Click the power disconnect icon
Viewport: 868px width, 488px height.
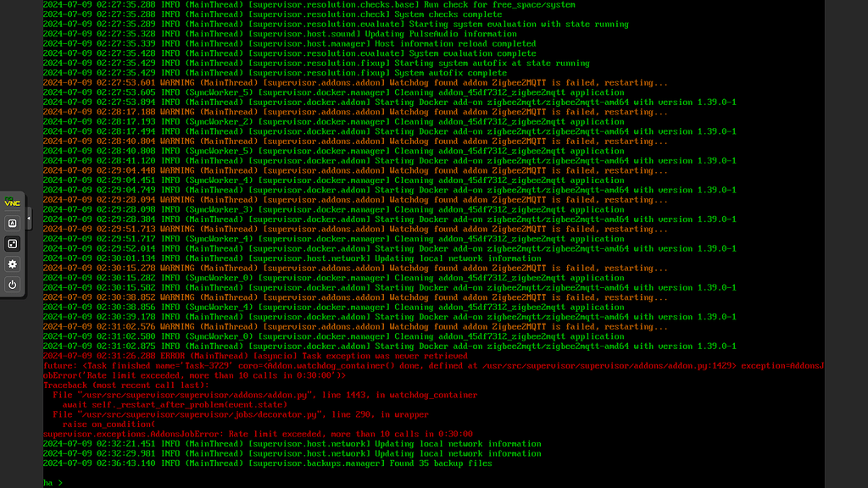tap(12, 285)
